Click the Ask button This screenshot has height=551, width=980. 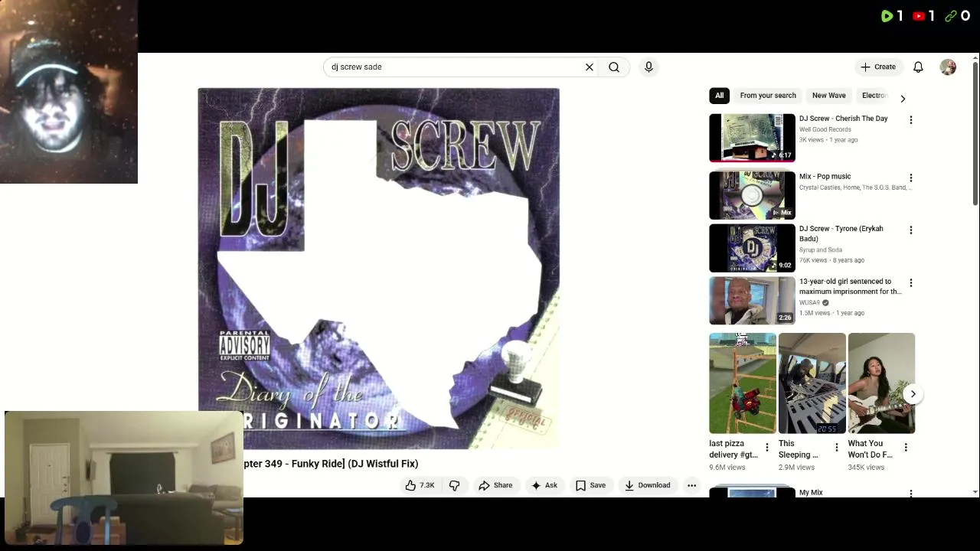click(x=544, y=485)
